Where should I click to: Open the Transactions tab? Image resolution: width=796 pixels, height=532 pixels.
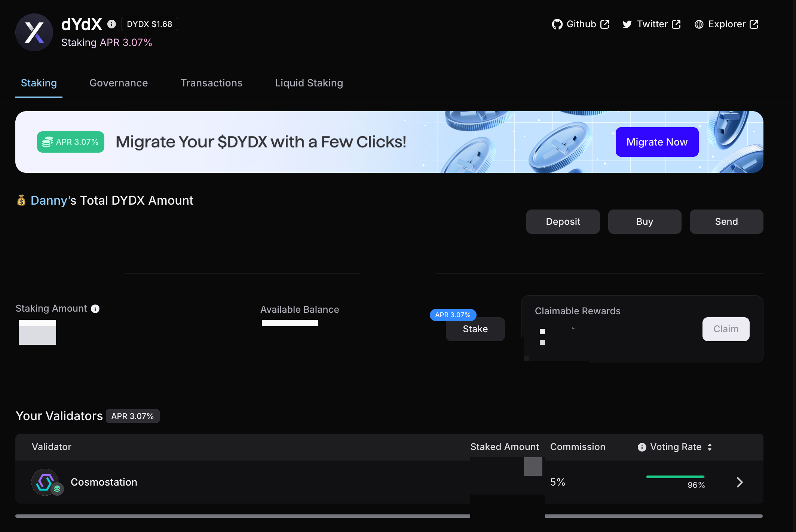pos(211,83)
